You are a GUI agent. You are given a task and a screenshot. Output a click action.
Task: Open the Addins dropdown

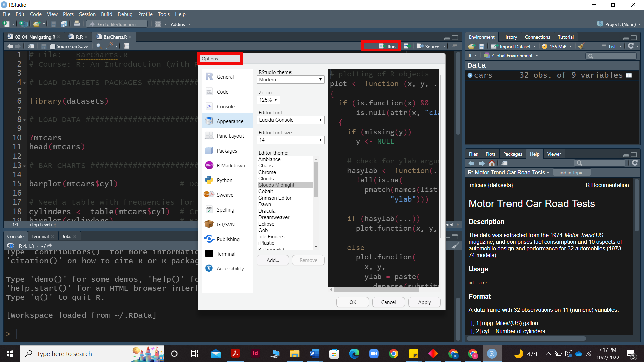point(180,24)
